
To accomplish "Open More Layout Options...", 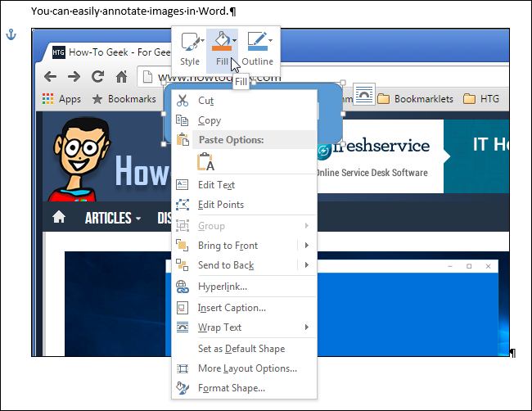I will tap(244, 368).
